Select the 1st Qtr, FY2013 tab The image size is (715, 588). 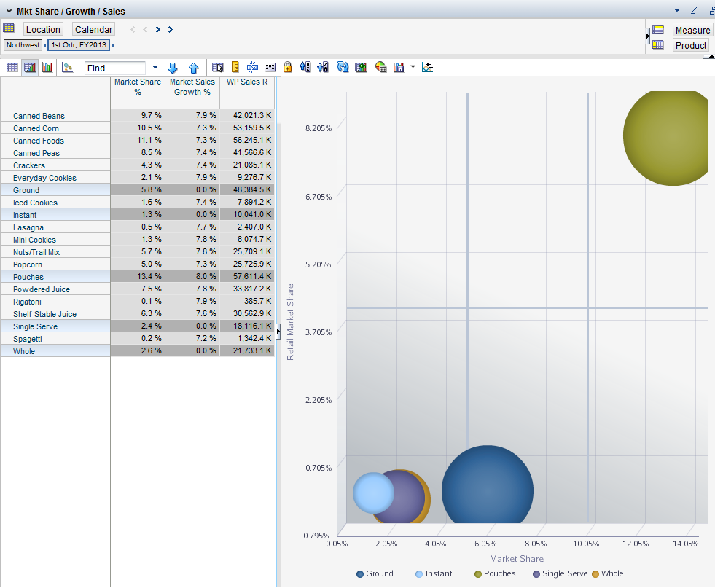click(x=79, y=45)
